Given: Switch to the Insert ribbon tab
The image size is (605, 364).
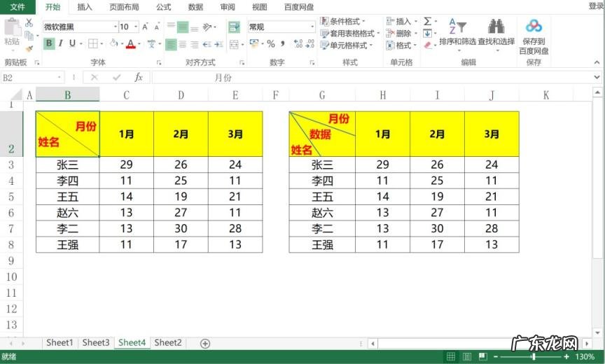Looking at the screenshot, I should coord(85,7).
